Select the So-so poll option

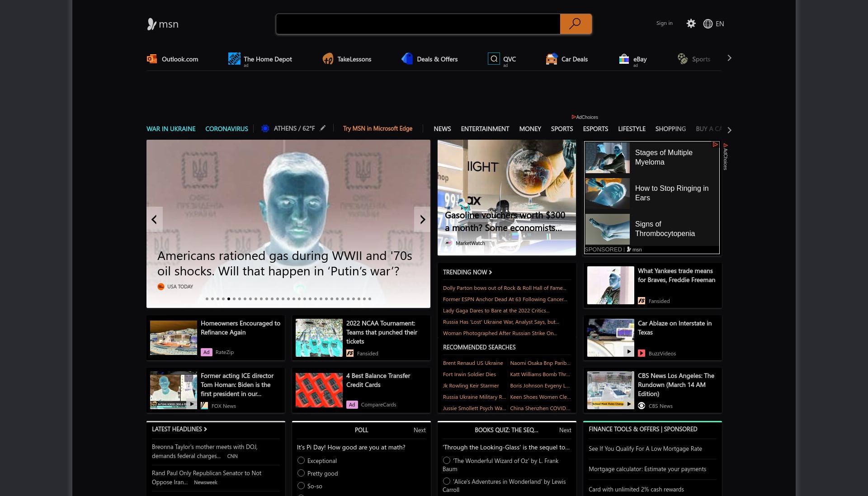pyautogui.click(x=301, y=486)
